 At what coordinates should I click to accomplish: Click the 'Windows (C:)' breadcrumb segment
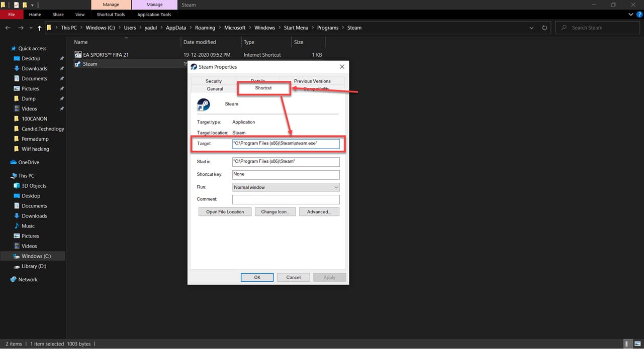[x=101, y=28]
